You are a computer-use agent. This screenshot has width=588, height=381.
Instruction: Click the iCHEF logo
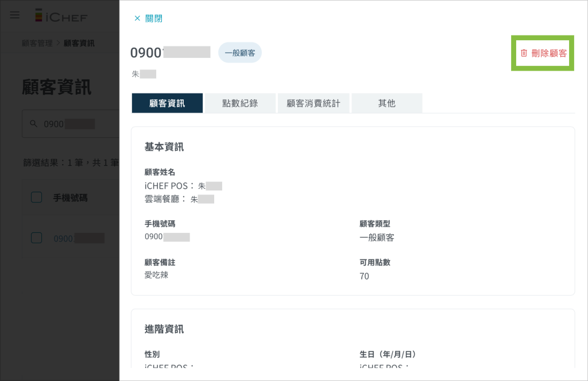[61, 16]
